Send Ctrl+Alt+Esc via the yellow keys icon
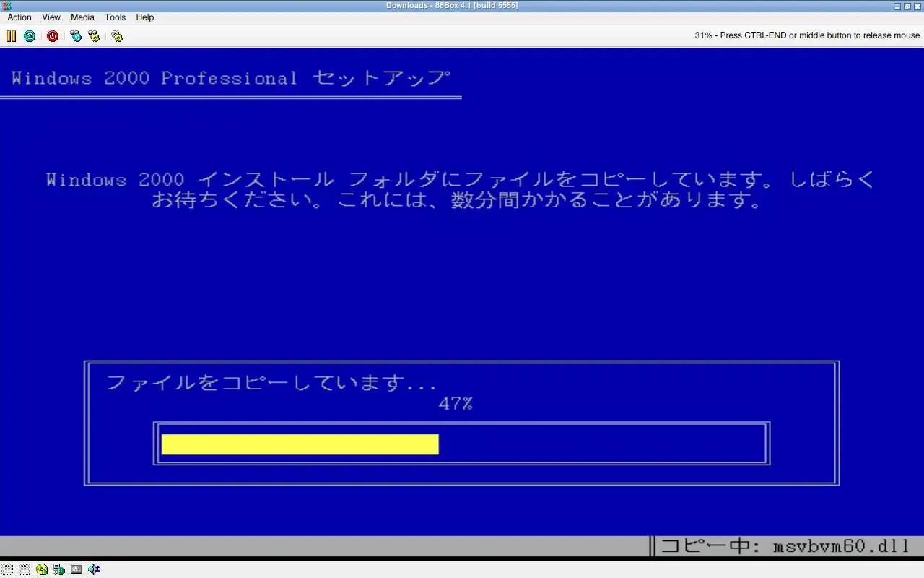This screenshot has height=578, width=924. point(94,35)
